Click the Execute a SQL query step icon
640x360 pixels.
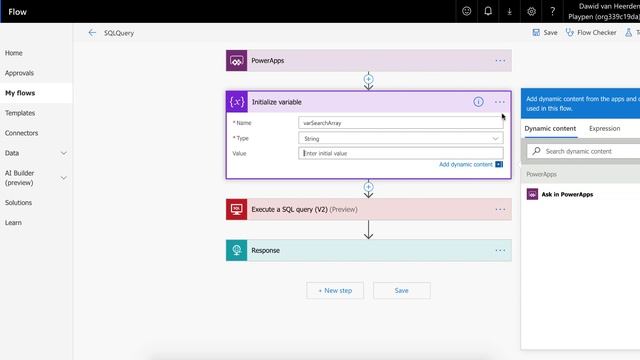[x=236, y=209]
